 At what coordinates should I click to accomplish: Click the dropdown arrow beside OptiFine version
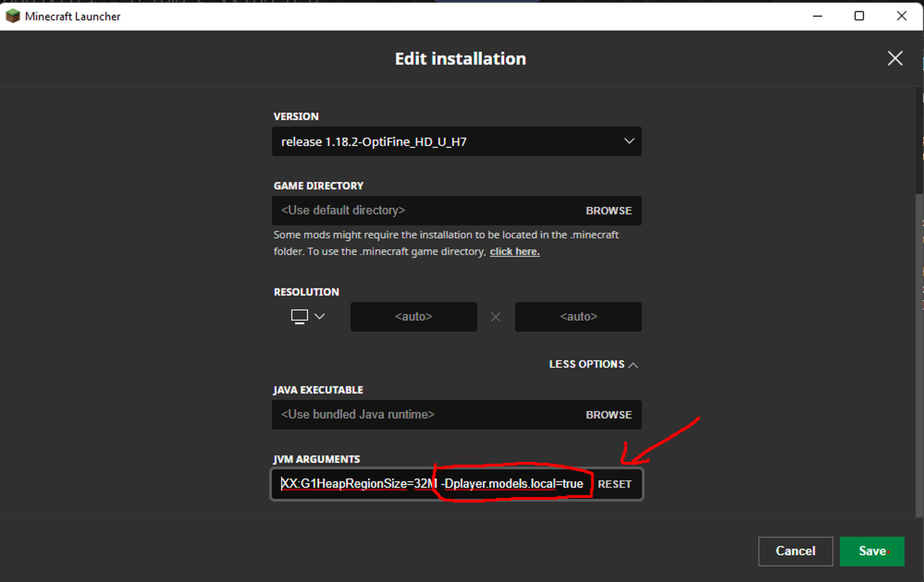629,141
